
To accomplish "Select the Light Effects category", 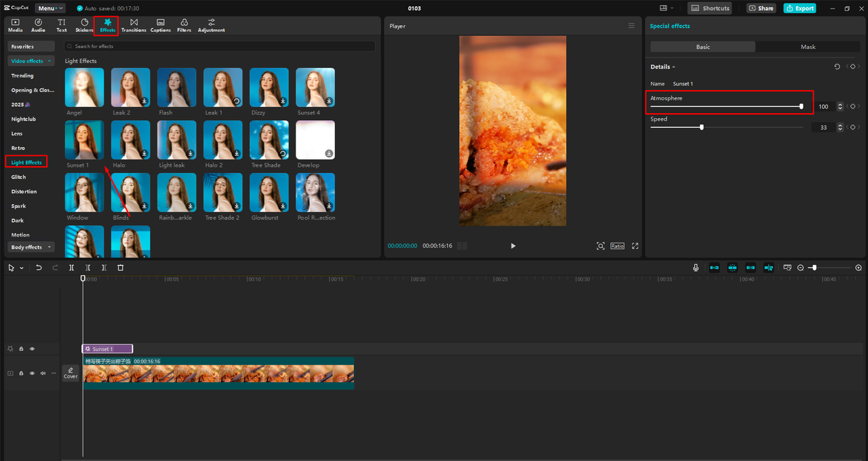I will coord(26,163).
